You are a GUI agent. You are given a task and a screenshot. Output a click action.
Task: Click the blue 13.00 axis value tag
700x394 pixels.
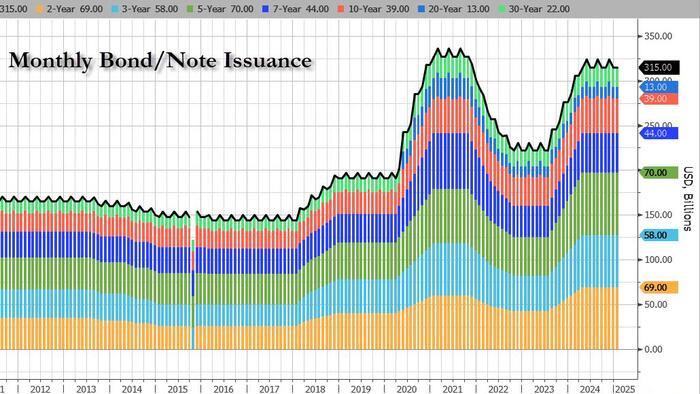pos(659,87)
